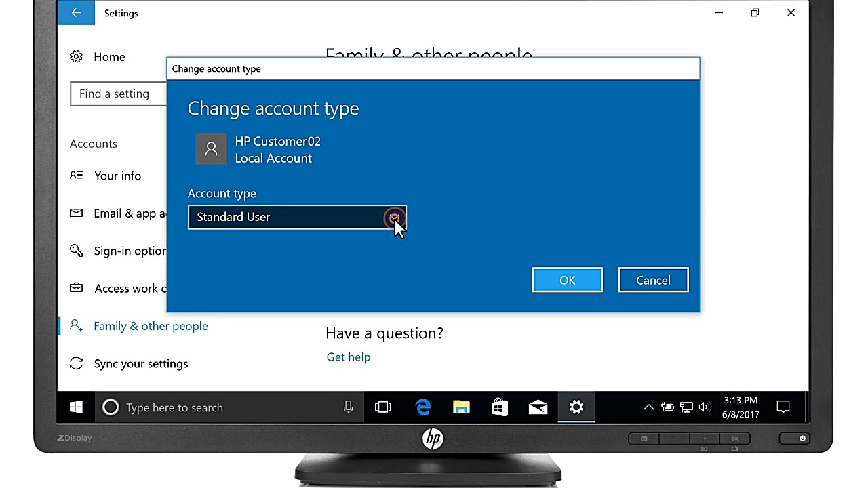Click the Email envelope icon in sidebar

76,213
